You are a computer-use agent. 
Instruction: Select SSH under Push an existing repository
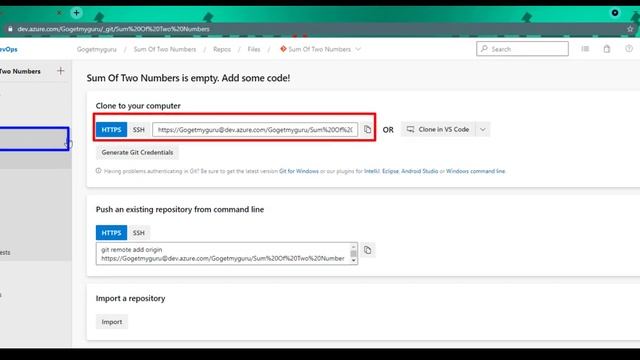(139, 233)
